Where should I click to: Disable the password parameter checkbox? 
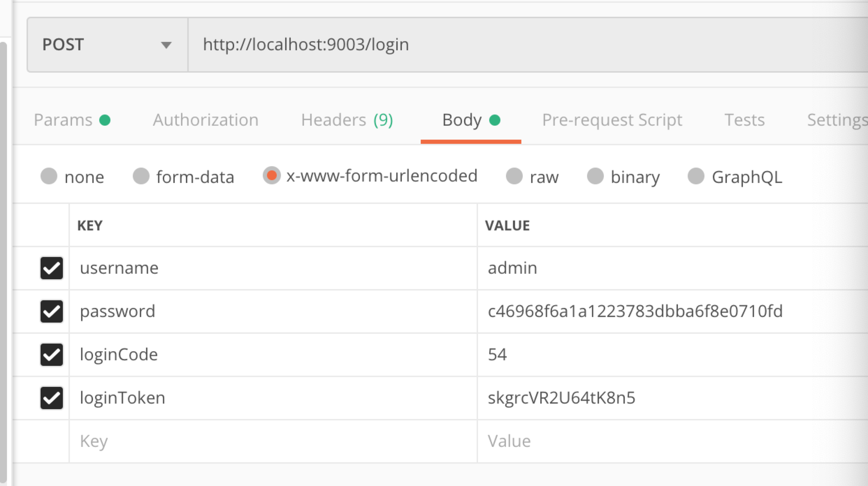[x=51, y=311]
